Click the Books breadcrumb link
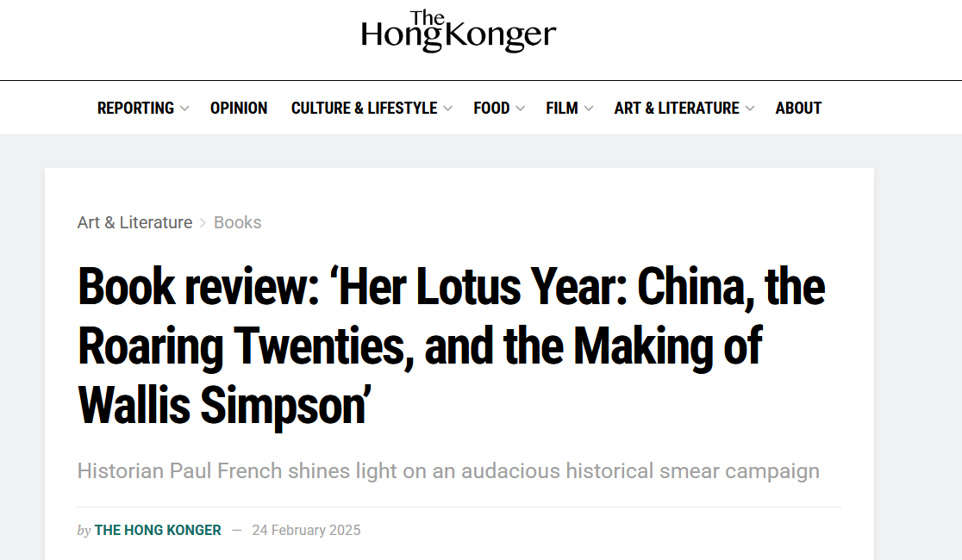Screen dimensions: 962x560 point(237,222)
